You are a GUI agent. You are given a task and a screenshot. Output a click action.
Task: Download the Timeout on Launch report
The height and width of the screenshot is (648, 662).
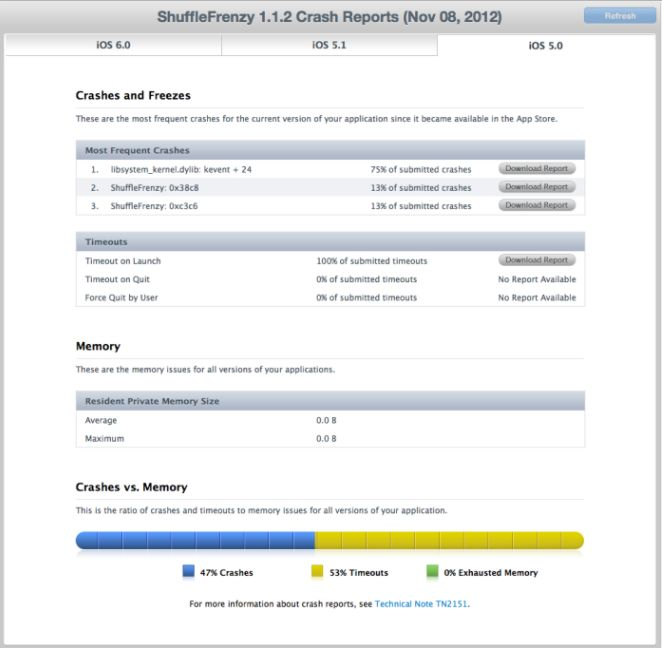click(537, 260)
